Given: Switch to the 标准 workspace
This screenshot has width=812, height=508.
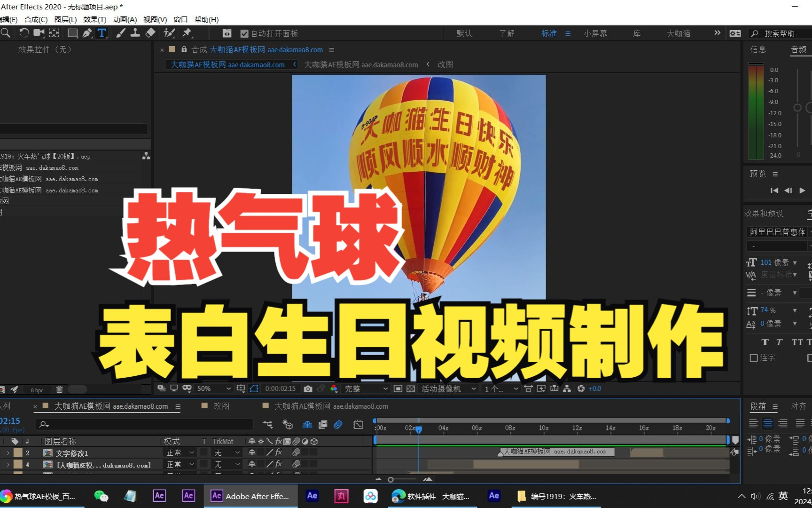Looking at the screenshot, I should tap(549, 33).
